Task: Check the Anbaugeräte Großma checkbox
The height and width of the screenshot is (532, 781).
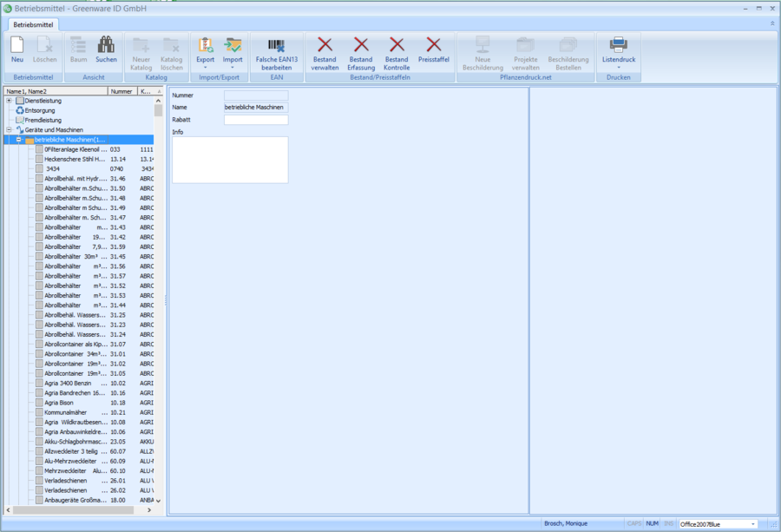Action: pyautogui.click(x=39, y=500)
